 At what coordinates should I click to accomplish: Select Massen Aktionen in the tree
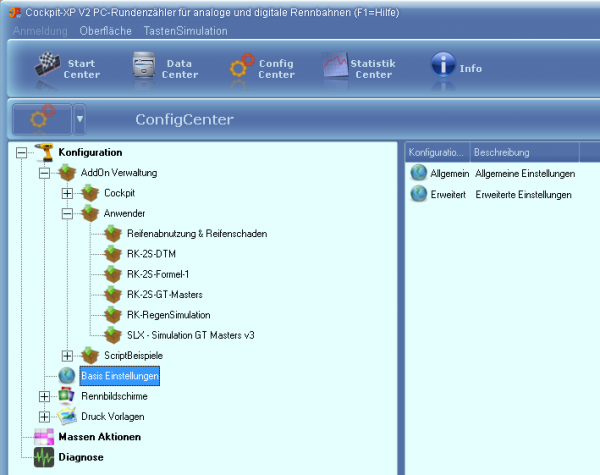coord(99,437)
